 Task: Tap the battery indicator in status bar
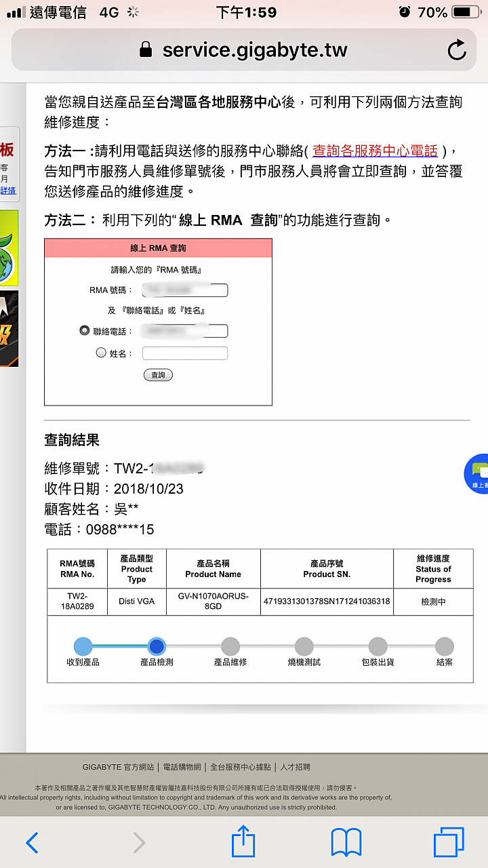465,12
